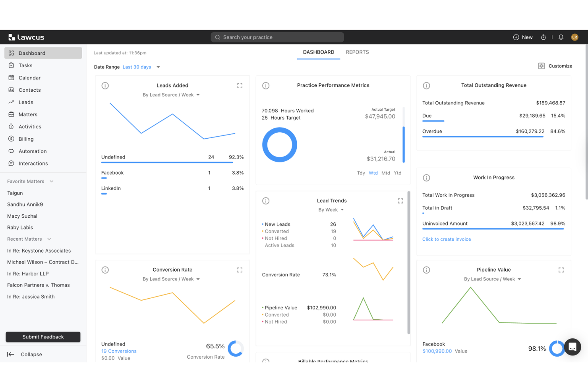Open the Calendar section
Screen dimensions: 588x392
(30, 77)
